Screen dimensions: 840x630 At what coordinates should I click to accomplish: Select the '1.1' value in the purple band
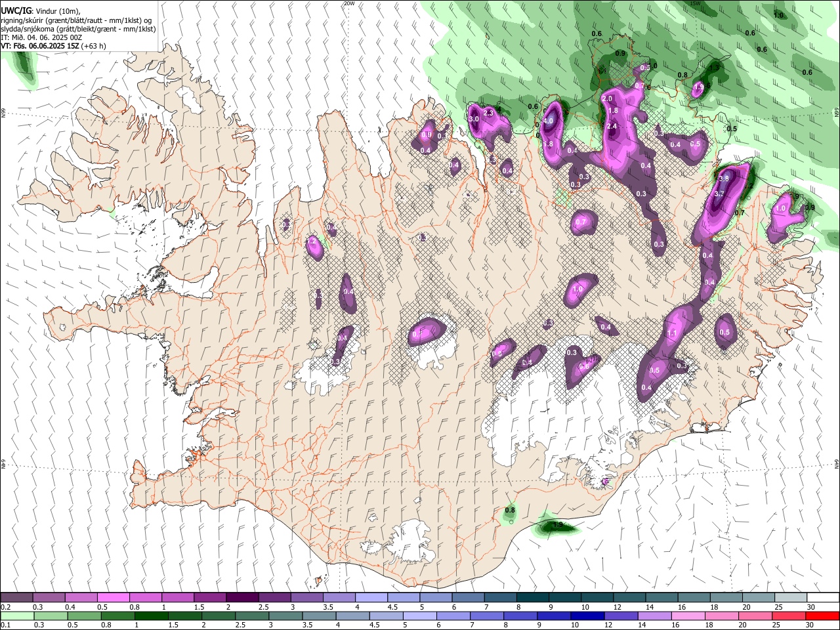672,333
